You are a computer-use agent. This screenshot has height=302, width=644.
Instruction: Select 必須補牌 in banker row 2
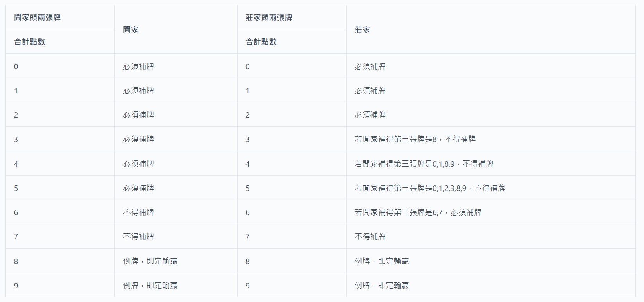pyautogui.click(x=370, y=115)
